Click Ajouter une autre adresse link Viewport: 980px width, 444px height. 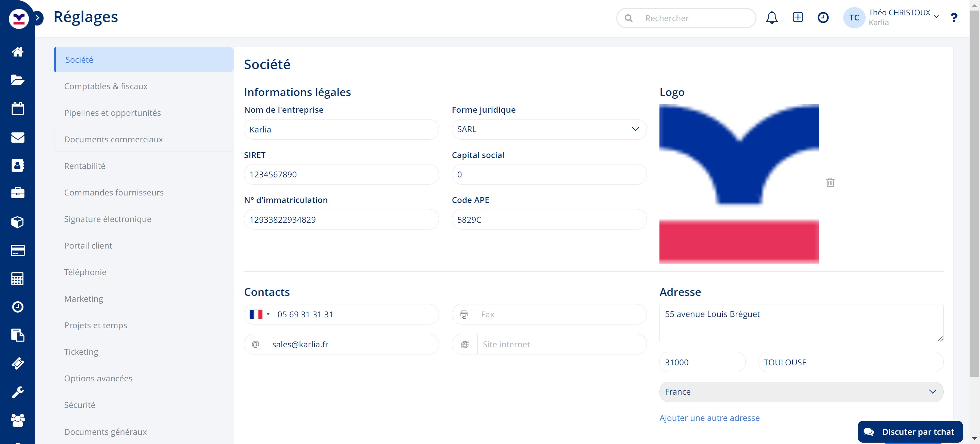[x=709, y=418]
